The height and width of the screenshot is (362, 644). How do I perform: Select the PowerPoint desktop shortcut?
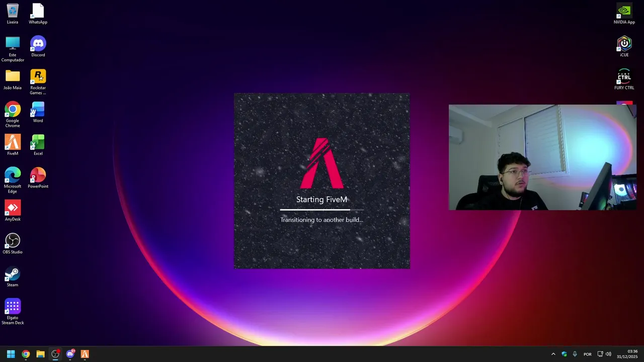[38, 178]
